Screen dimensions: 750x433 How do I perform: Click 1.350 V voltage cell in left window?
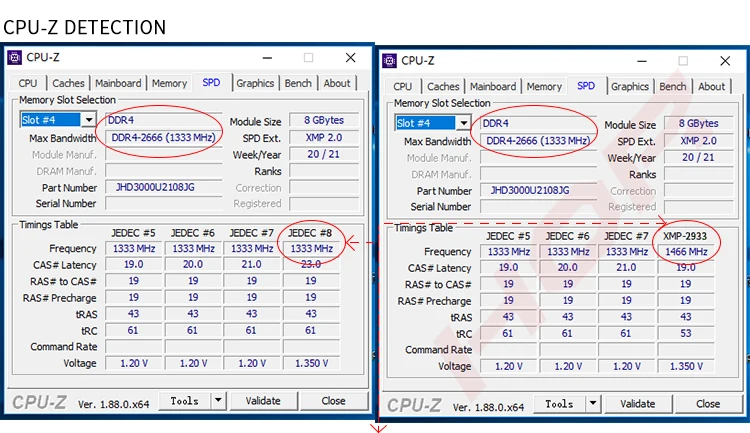point(311,364)
